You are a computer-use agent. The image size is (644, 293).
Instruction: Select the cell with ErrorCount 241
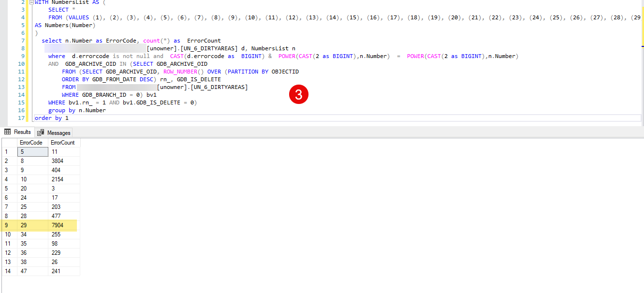(56, 271)
